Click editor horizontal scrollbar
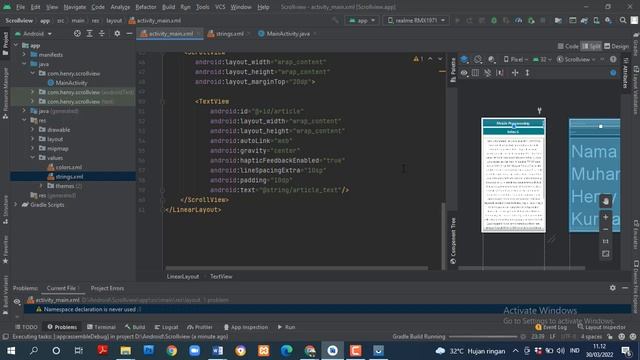The width and height of the screenshot is (640, 360). click(x=297, y=268)
